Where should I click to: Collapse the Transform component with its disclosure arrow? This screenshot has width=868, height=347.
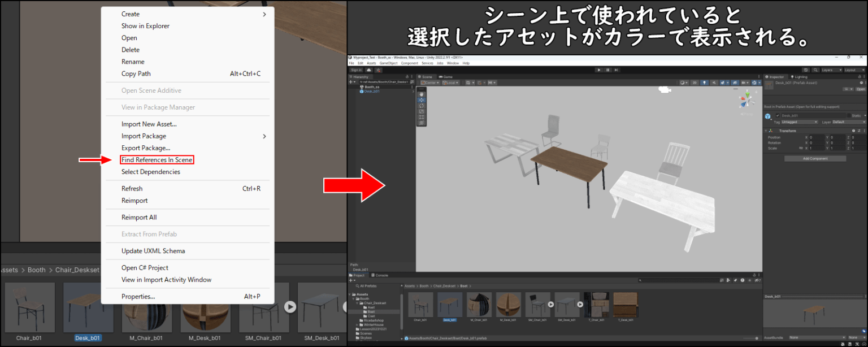tap(766, 131)
